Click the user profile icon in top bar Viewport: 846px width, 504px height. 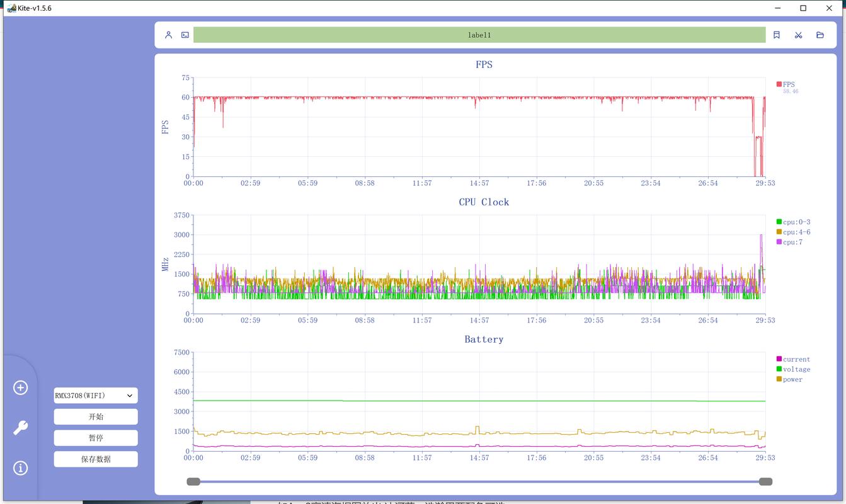point(168,35)
